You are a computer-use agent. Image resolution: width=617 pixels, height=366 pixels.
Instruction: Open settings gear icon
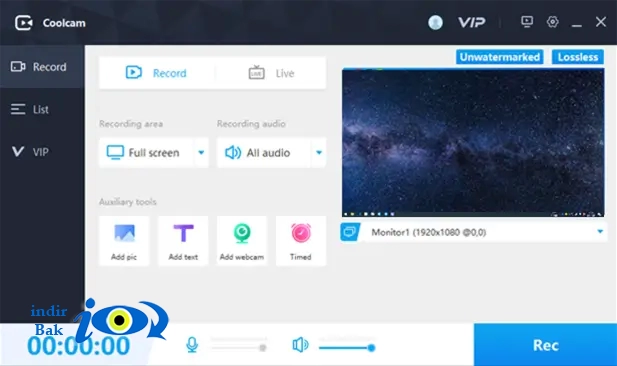[552, 22]
